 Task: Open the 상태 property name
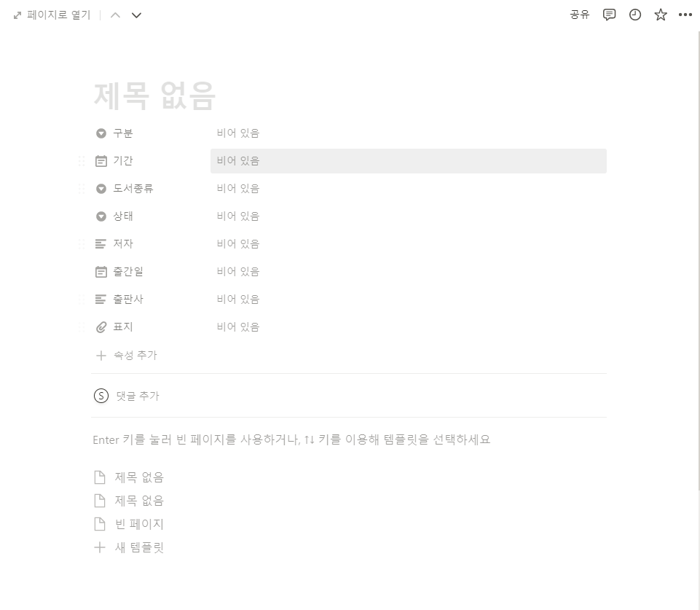[x=123, y=216]
